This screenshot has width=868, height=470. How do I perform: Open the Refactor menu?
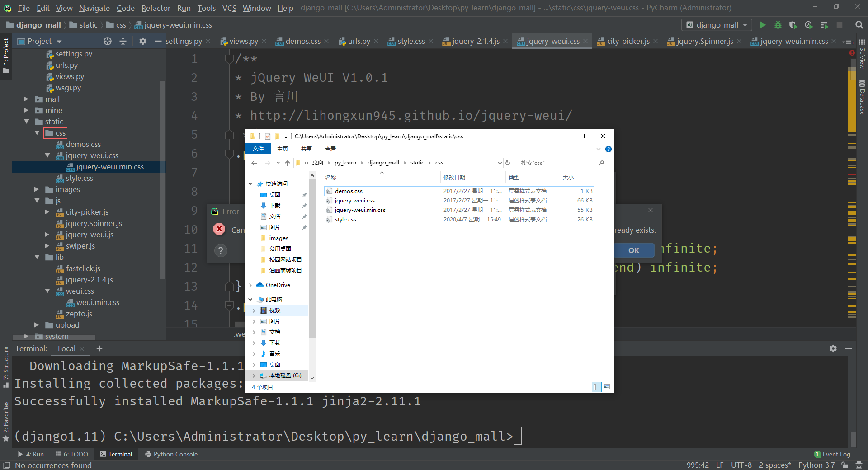[156, 8]
